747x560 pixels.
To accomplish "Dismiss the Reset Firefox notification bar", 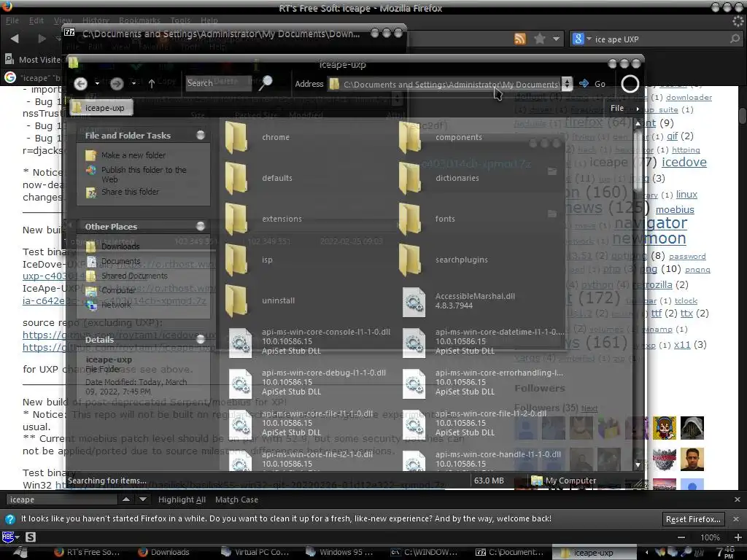I will (736, 519).
